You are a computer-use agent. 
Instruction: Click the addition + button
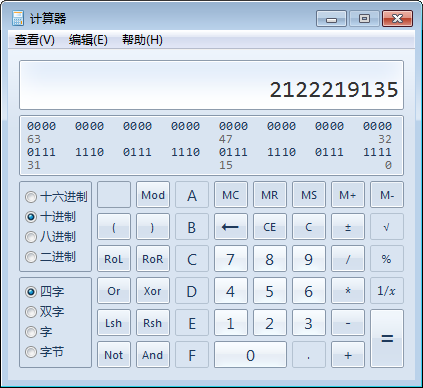pyautogui.click(x=348, y=355)
